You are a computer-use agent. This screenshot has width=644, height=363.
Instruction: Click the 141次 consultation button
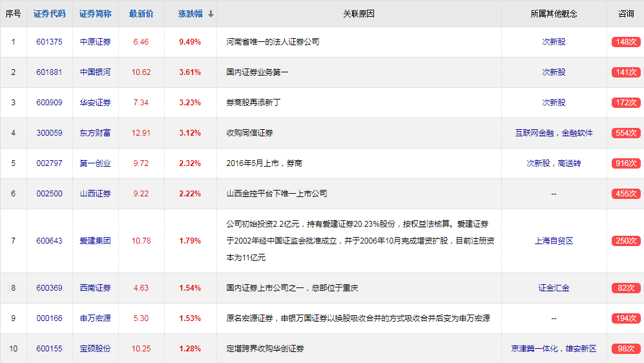(626, 72)
